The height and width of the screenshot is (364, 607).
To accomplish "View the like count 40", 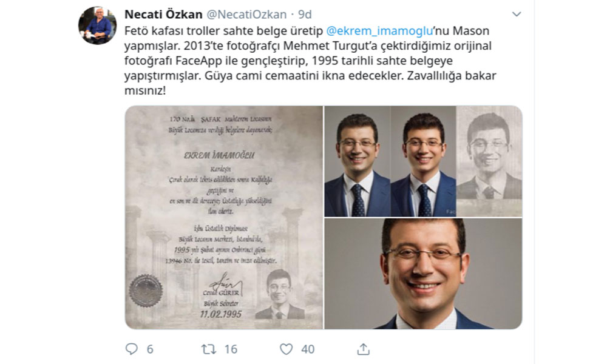I will [x=308, y=349].
